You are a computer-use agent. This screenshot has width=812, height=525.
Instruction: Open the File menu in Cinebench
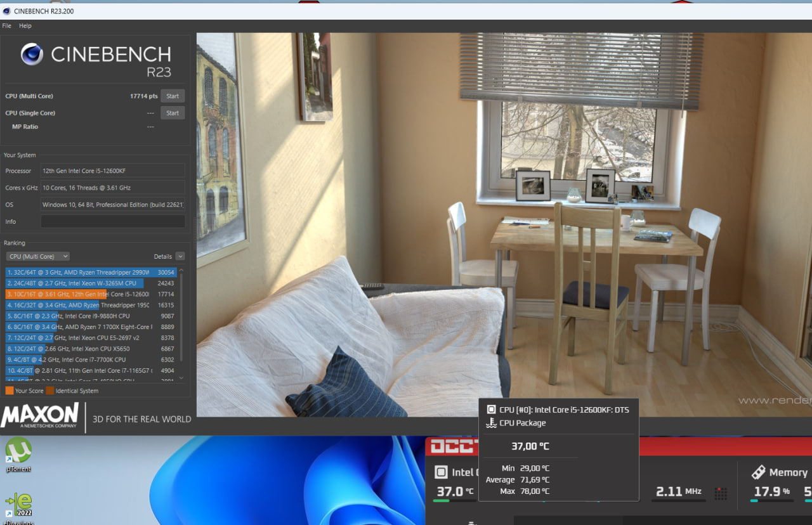tap(6, 26)
